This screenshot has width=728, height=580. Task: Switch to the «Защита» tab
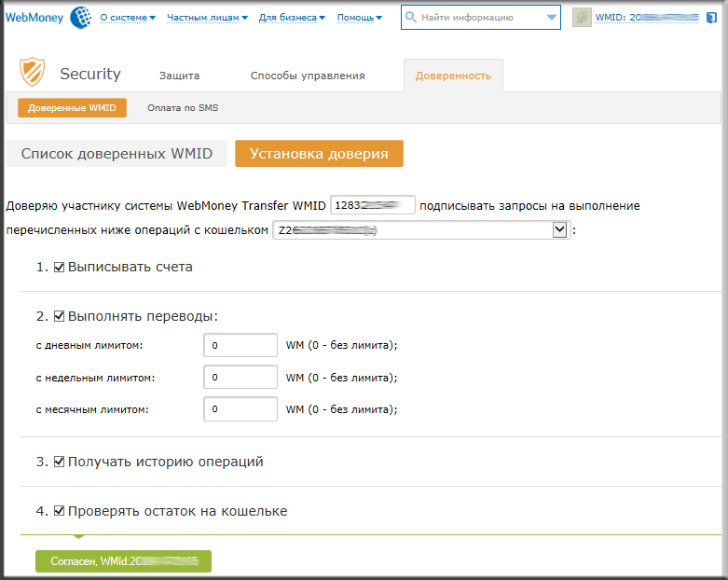180,76
